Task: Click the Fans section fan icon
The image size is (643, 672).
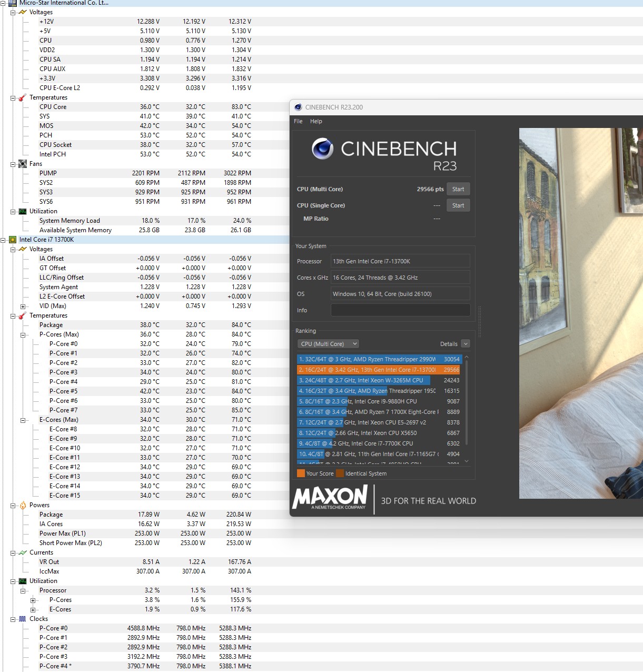Action: point(23,164)
